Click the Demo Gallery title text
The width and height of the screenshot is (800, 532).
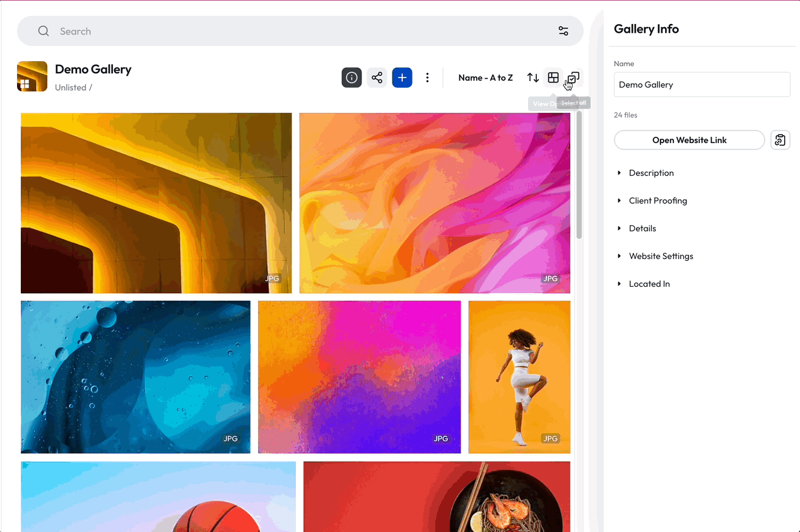[x=93, y=69]
